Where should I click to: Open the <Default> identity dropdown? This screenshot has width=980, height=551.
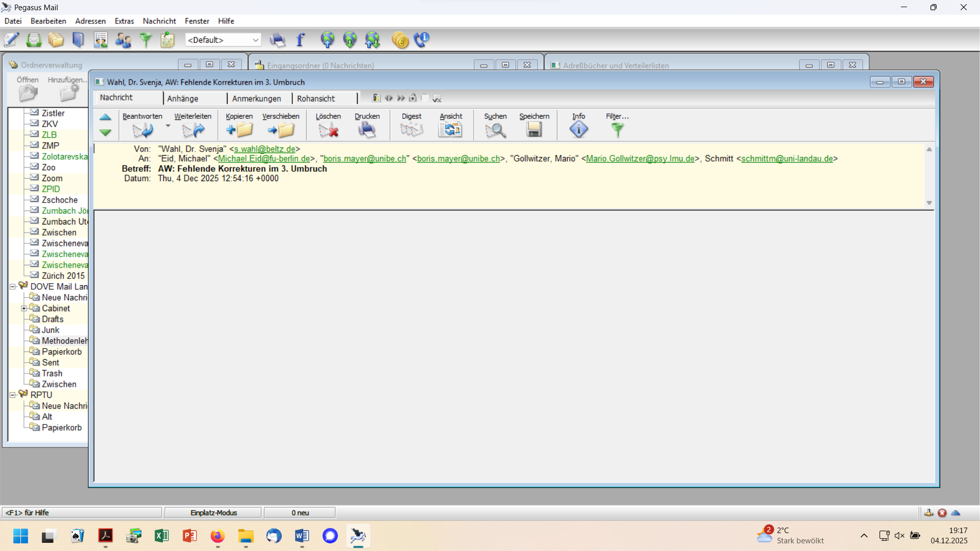(255, 40)
